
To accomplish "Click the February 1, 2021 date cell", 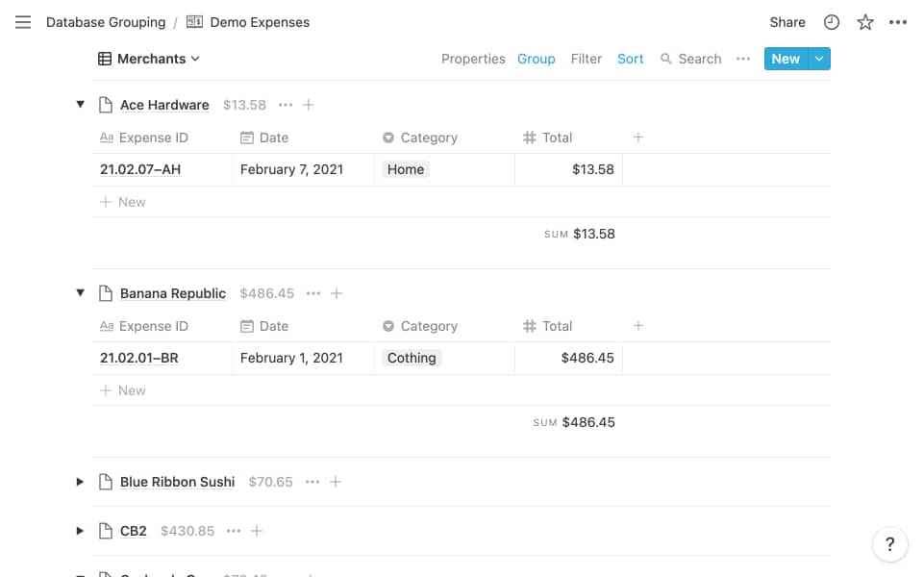I will [303, 359].
